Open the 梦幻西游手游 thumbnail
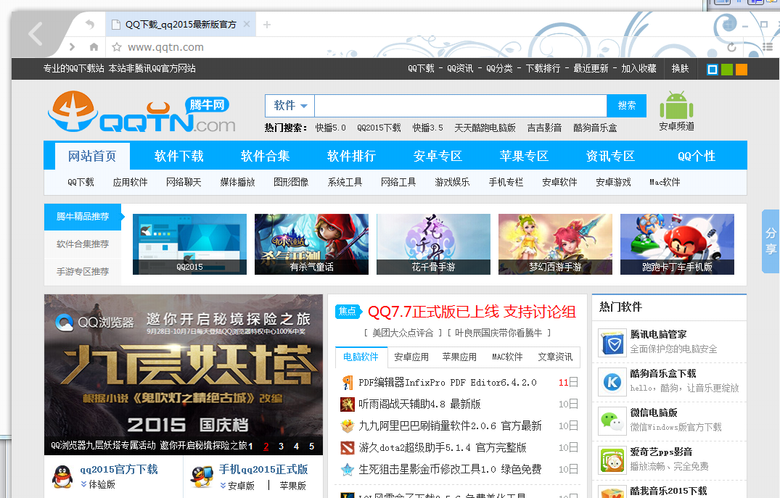This screenshot has width=780, height=498. (x=555, y=244)
